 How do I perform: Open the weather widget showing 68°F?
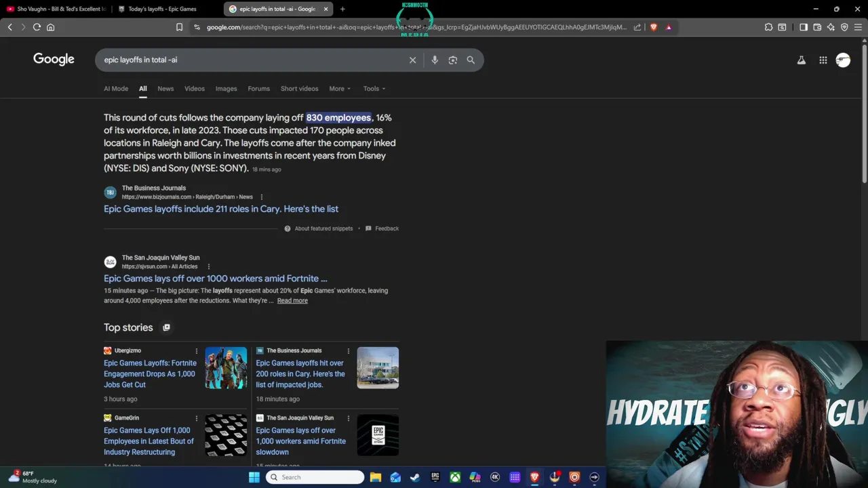[x=34, y=477]
